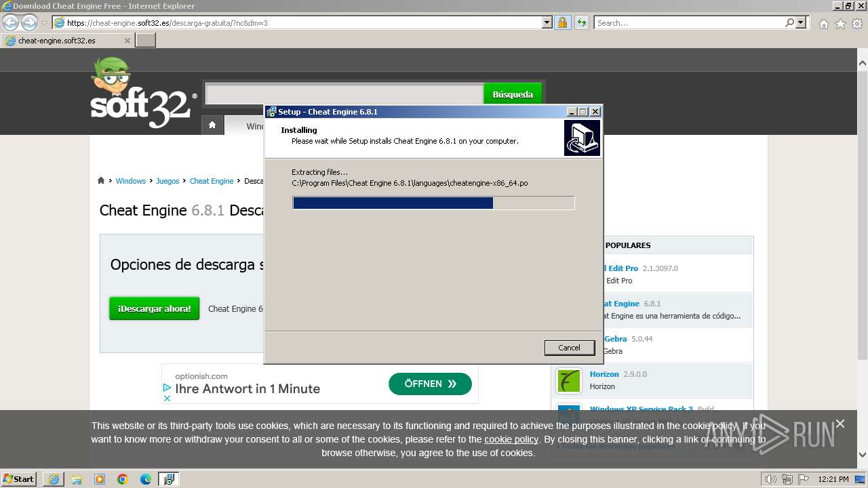Image resolution: width=868 pixels, height=488 pixels.
Task: Select the cheat-engine.soft32.es tab
Action: click(x=66, y=41)
